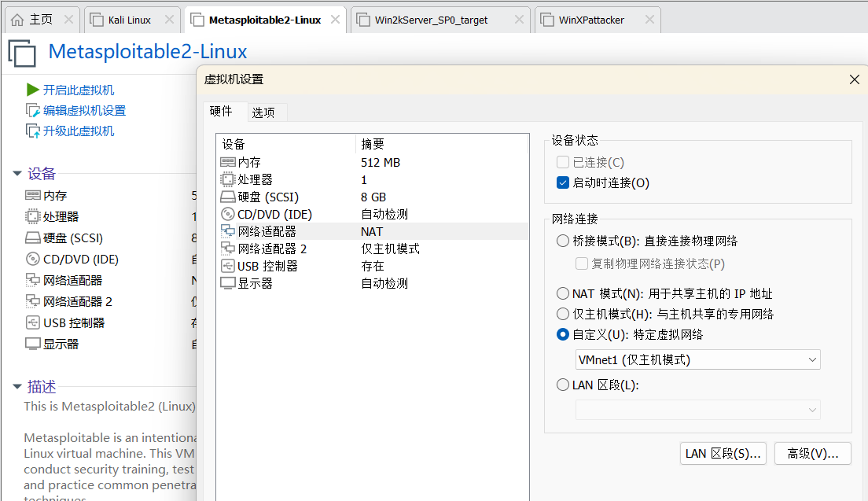Click the 升级此虚拟机 link
This screenshot has width=868, height=501.
tap(79, 131)
